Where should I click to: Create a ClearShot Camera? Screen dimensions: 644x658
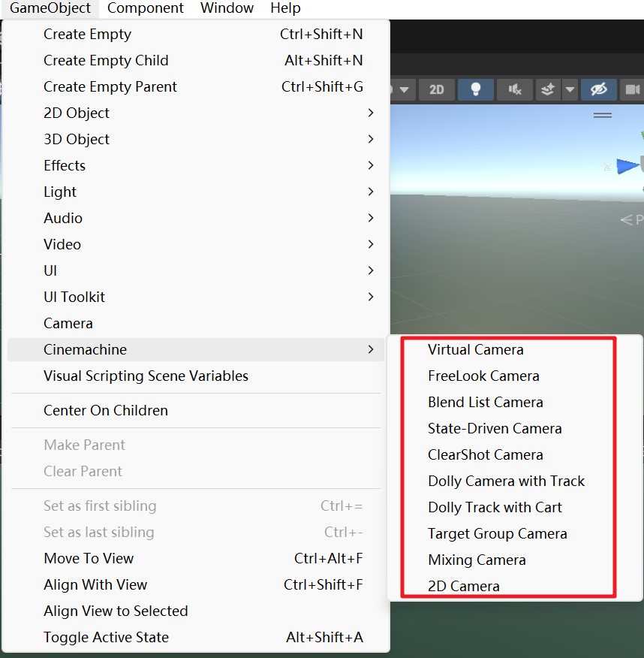(x=514, y=455)
